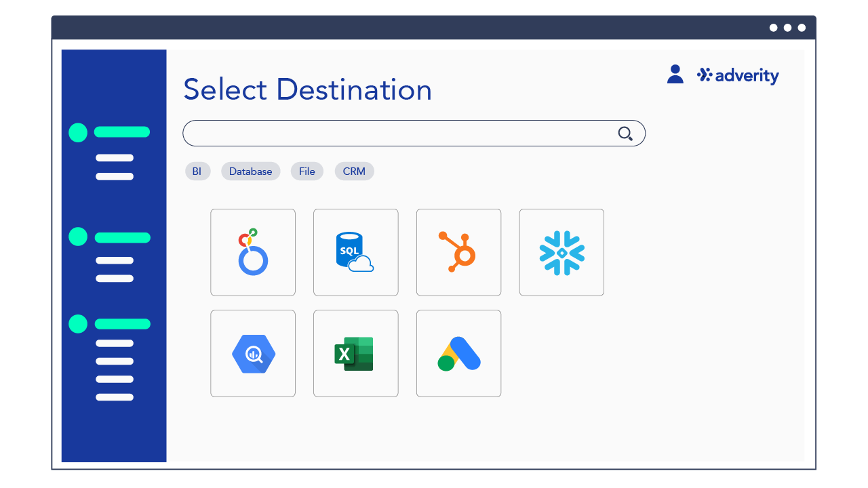Image resolution: width=868 pixels, height=488 pixels.
Task: Pick the Google Ads destination tile
Action: click(459, 353)
